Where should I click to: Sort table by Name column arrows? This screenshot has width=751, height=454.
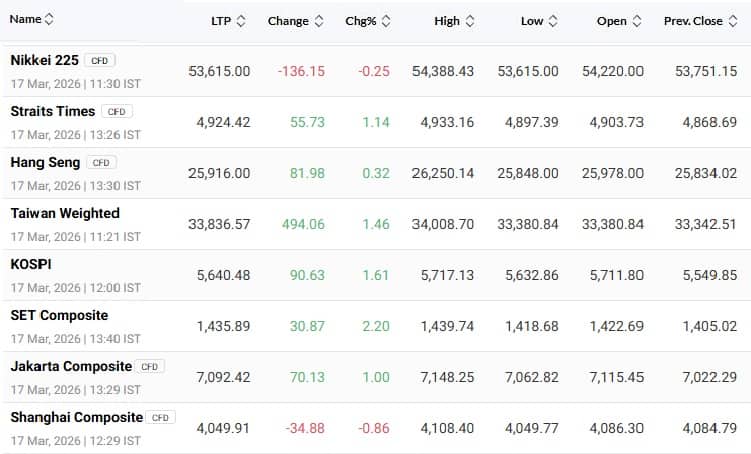pos(49,19)
